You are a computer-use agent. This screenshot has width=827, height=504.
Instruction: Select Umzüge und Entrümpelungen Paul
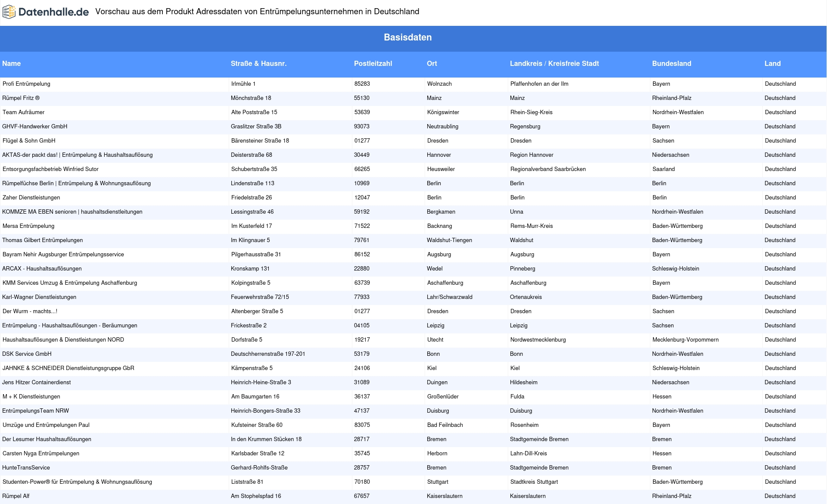(46, 425)
